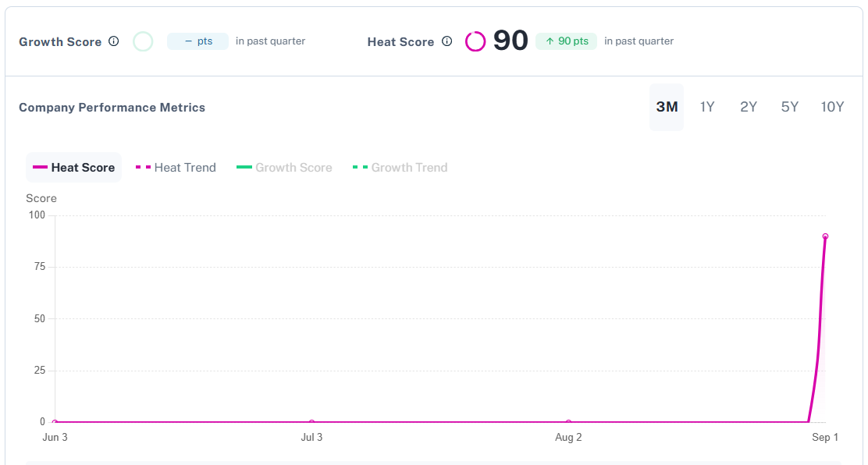Click the Jul 3 data point marker
Screen dimensions: 868x465
click(312, 421)
